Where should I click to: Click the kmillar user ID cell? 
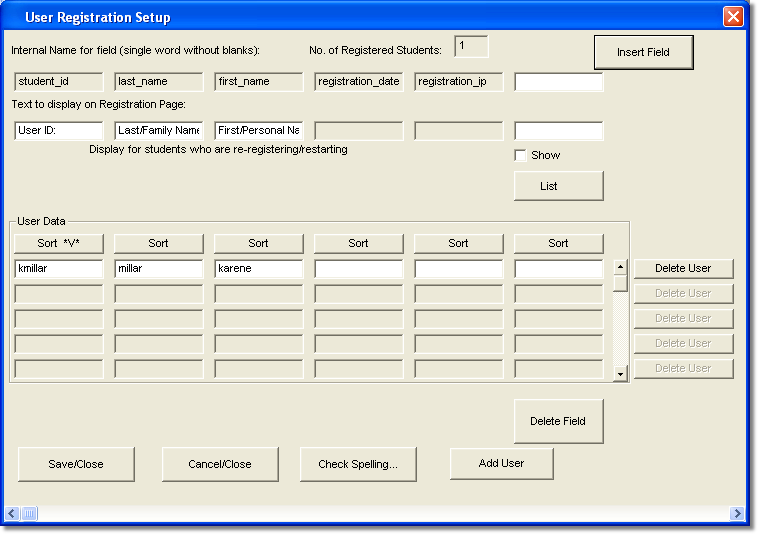(x=59, y=268)
